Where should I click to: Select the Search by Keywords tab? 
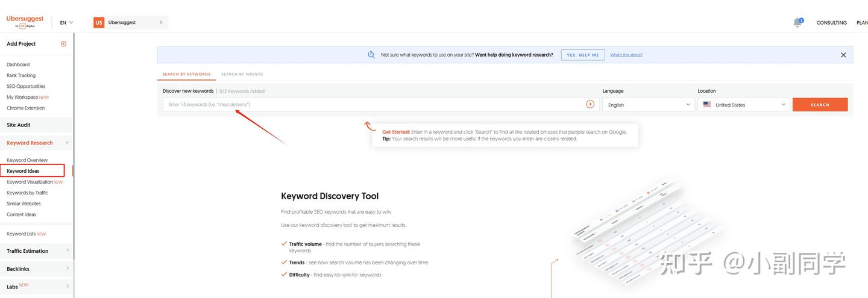[186, 74]
